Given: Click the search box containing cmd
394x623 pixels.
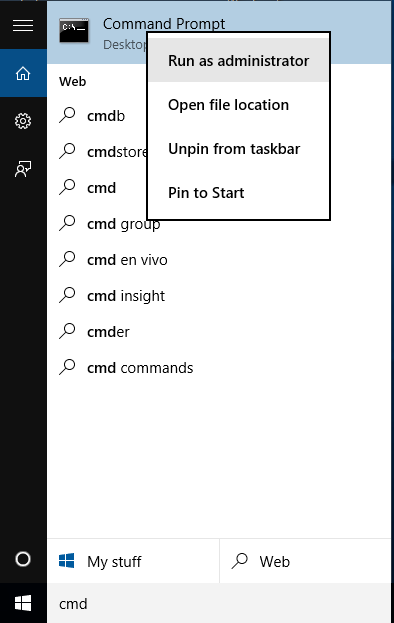Looking at the screenshot, I should click(x=219, y=603).
